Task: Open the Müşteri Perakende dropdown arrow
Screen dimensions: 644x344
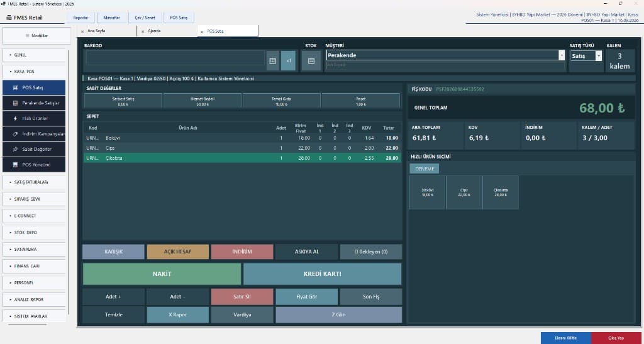Action: [562, 55]
